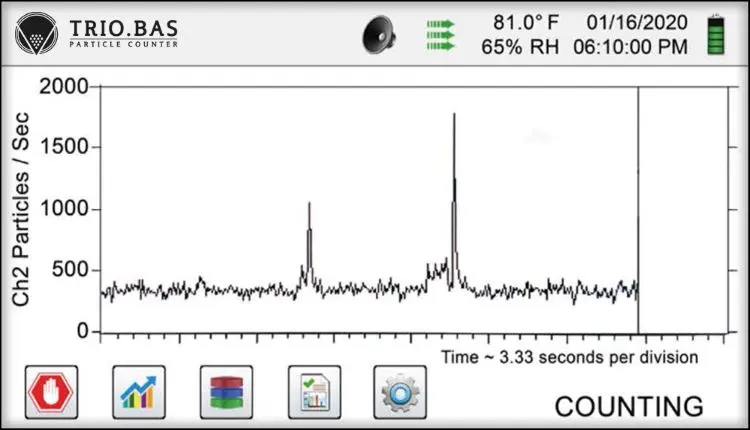This screenshot has width=750, height=430.
Task: Tap the time per division caption
Action: [x=569, y=357]
